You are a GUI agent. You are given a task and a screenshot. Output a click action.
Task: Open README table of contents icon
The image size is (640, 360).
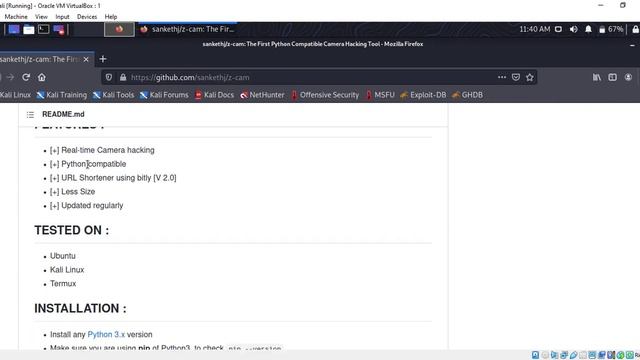pyautogui.click(x=30, y=115)
